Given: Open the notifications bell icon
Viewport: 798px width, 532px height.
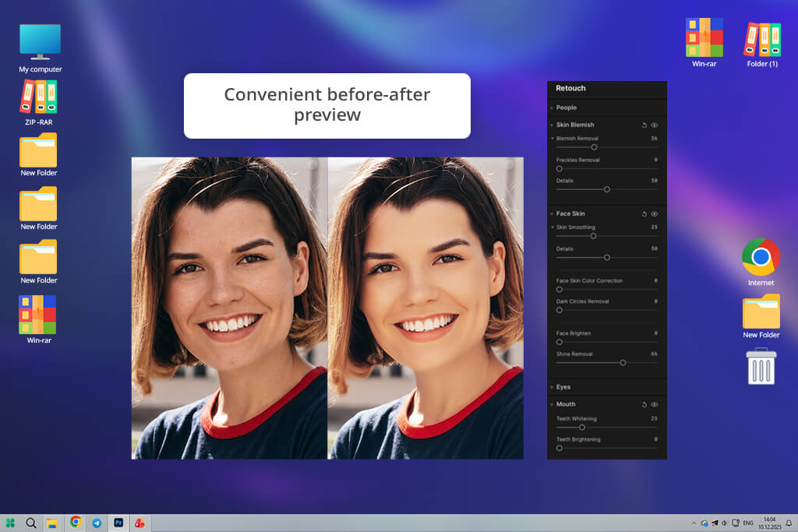Looking at the screenshot, I should point(789,523).
